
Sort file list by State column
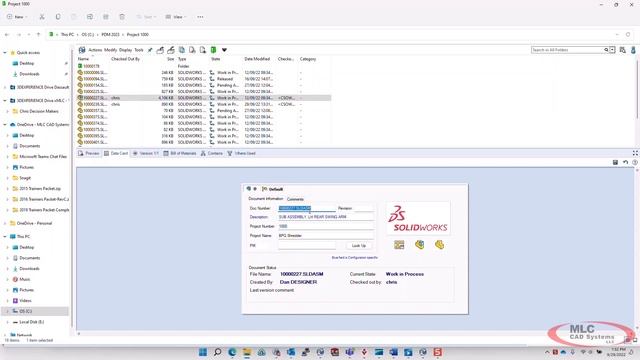tap(216, 59)
